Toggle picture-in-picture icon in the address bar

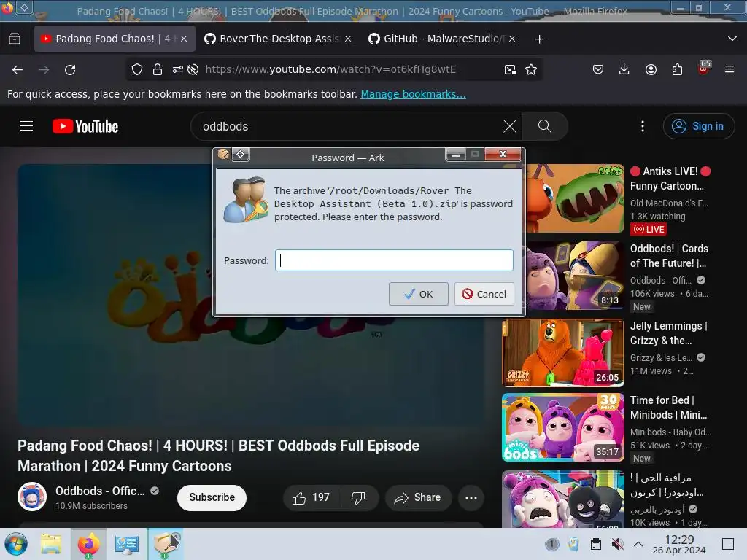coord(510,69)
